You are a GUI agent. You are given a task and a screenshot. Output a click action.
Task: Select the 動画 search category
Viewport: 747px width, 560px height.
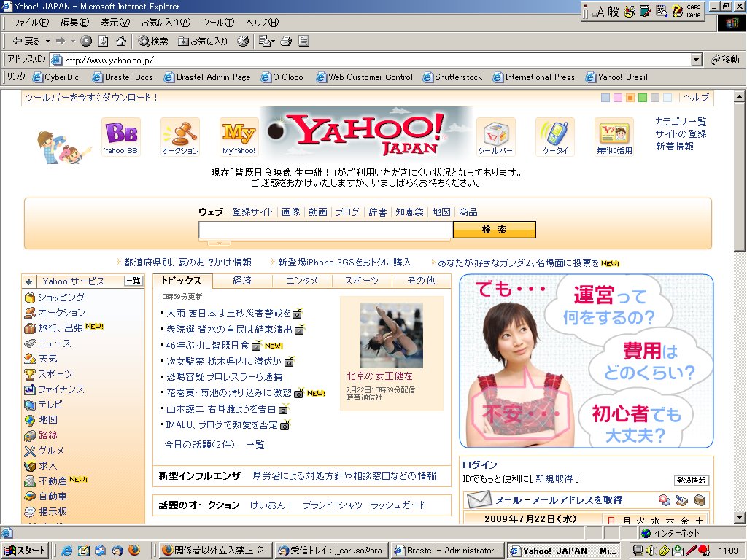318,212
